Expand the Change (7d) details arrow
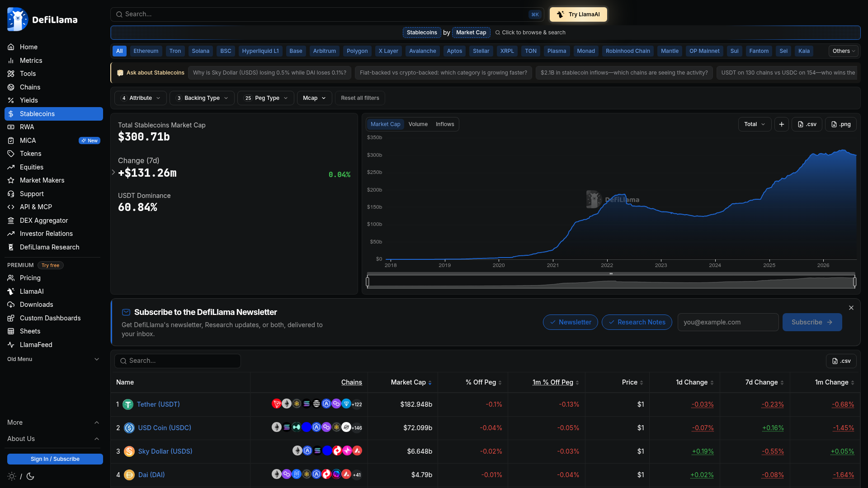The width and height of the screenshot is (868, 488). click(x=113, y=172)
